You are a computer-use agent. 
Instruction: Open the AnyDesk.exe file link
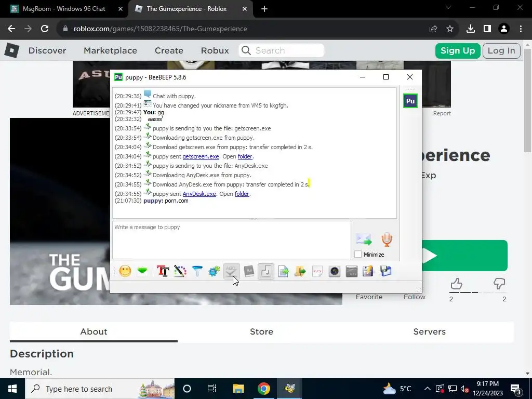[x=199, y=194]
